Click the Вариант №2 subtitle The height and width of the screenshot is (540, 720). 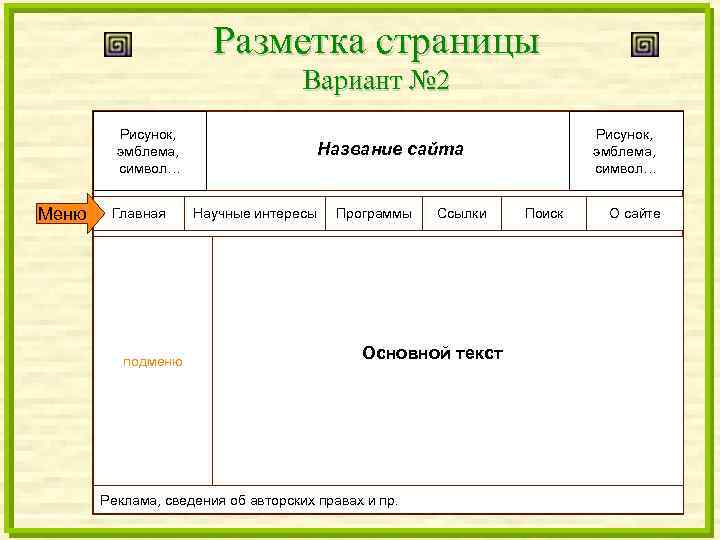(x=376, y=80)
